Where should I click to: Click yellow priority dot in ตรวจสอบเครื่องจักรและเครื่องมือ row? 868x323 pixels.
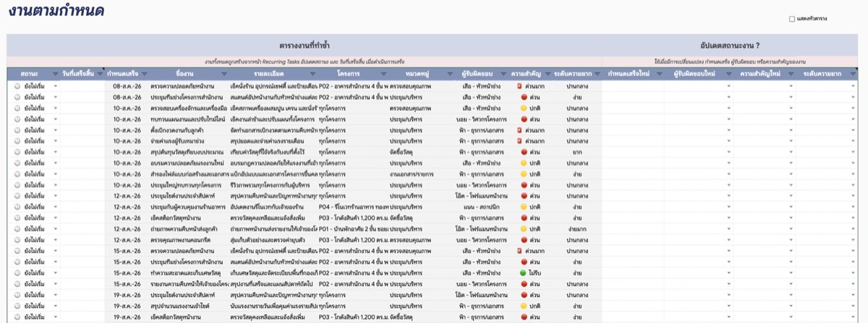click(x=524, y=108)
